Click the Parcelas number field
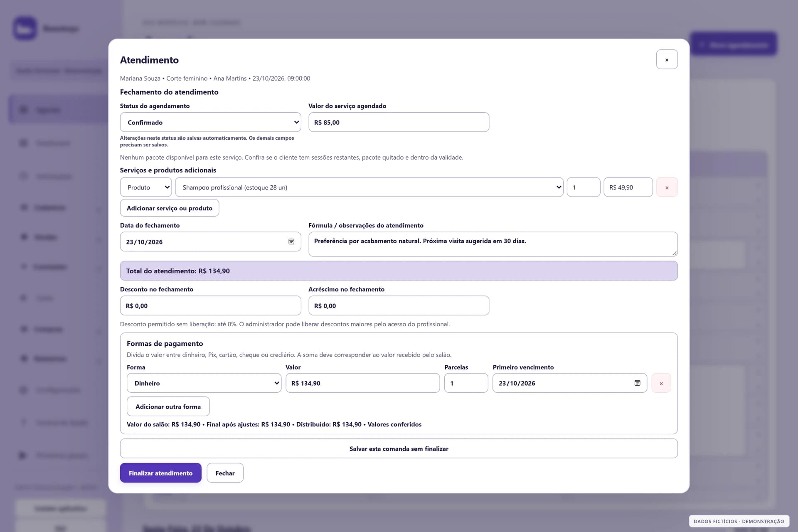798x532 pixels. pyautogui.click(x=466, y=383)
